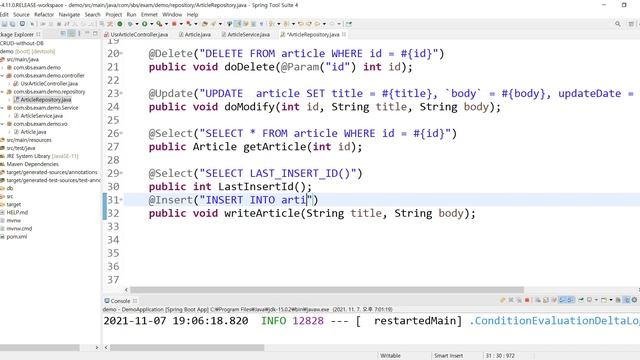Click the Save icon in main toolbar
640x360 pixels.
pos(4,24)
